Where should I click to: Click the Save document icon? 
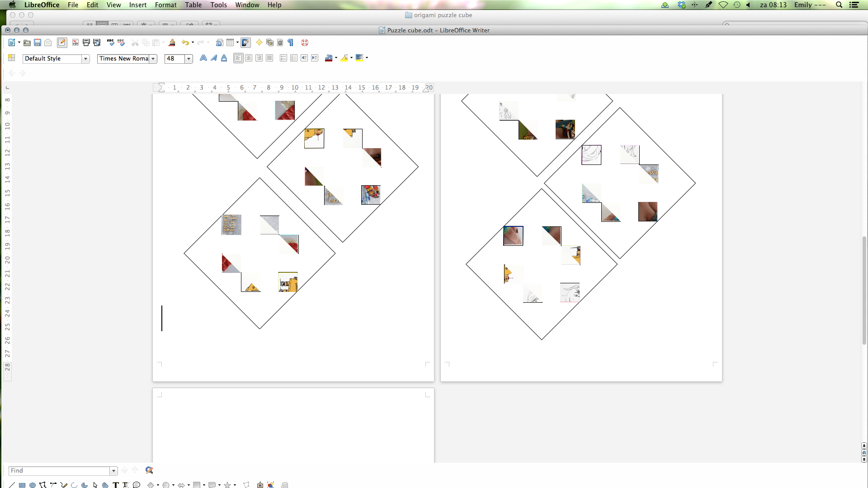coord(37,42)
